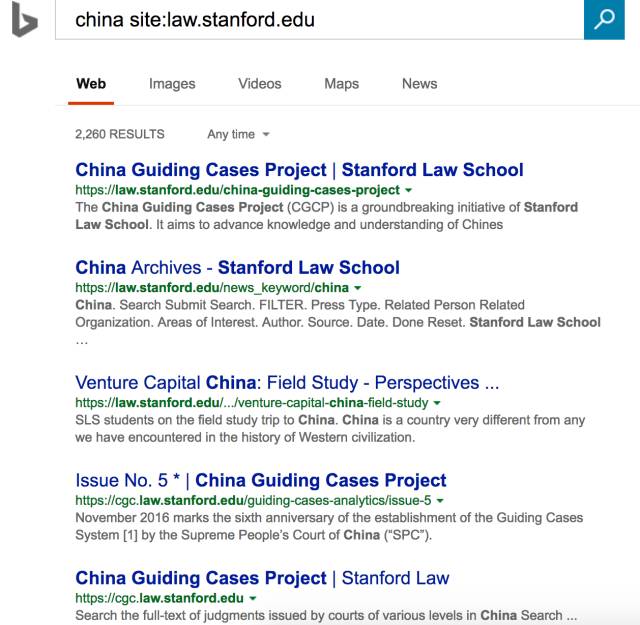Expand arrow beside guiding-cases-analytics/issue-5 URL
Viewport: 640px width, 625px height.
click(x=441, y=500)
